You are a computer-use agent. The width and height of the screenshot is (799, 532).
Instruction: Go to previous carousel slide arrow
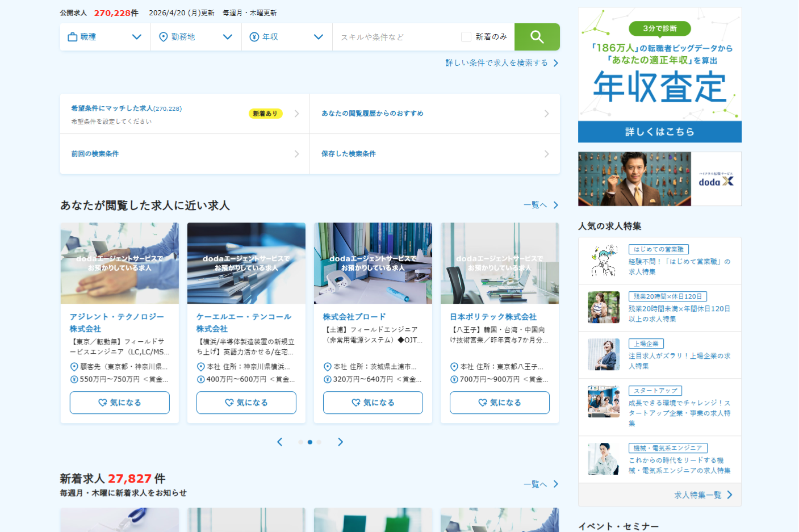tap(279, 442)
